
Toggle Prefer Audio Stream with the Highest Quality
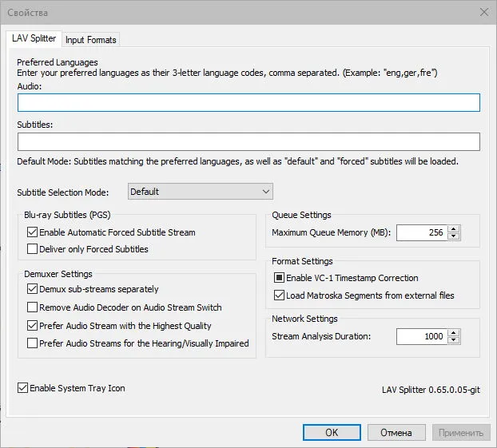(x=32, y=325)
